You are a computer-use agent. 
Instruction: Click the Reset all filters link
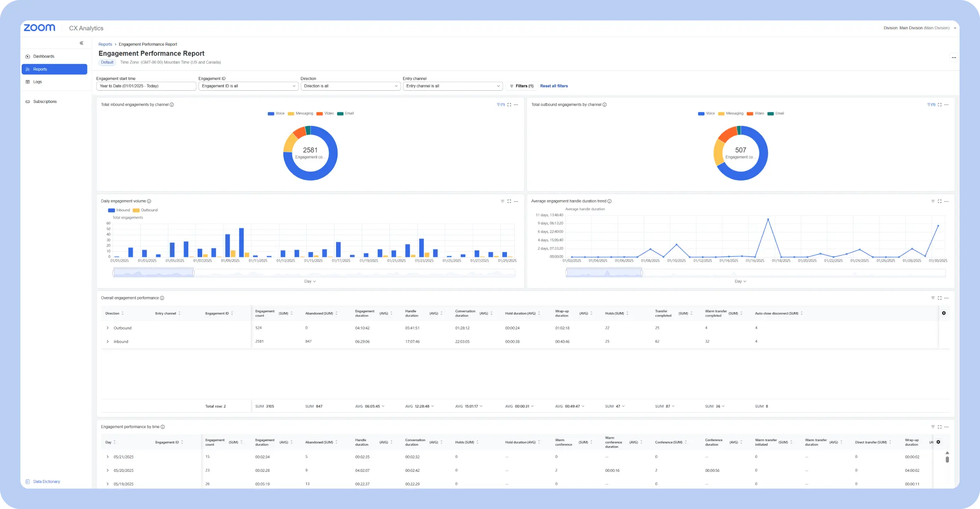point(554,86)
